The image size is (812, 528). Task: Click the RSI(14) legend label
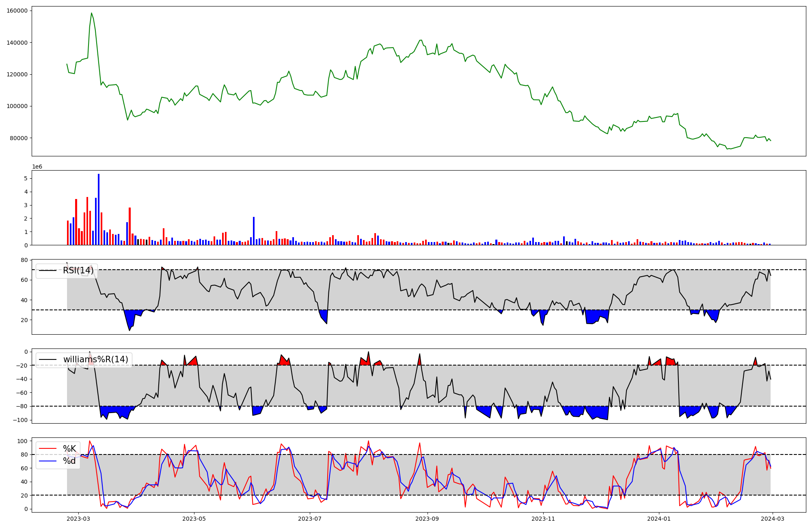coord(78,270)
